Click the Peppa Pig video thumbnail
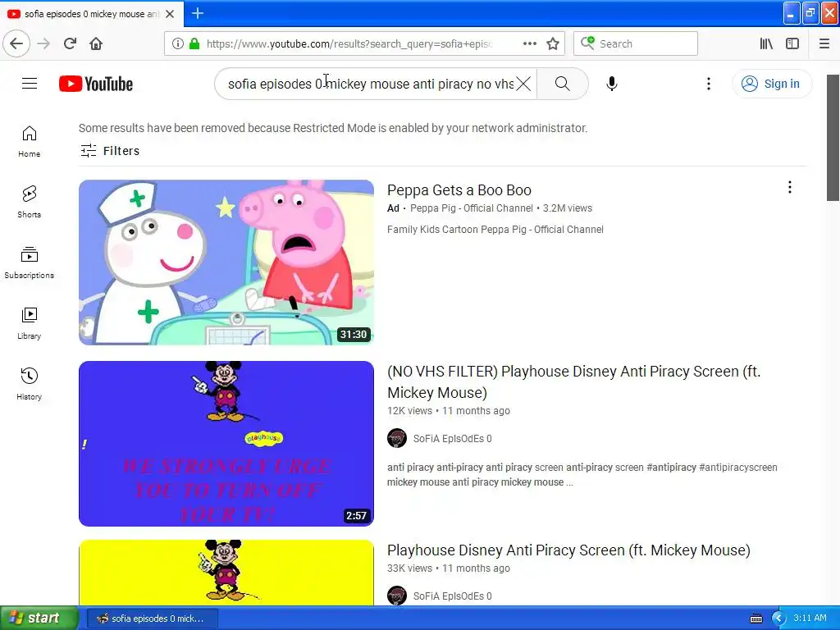The height and width of the screenshot is (630, 840). tap(226, 262)
